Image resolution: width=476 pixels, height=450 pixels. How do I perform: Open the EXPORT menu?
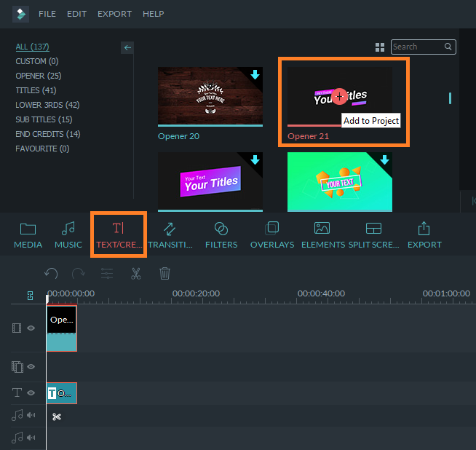coord(114,14)
